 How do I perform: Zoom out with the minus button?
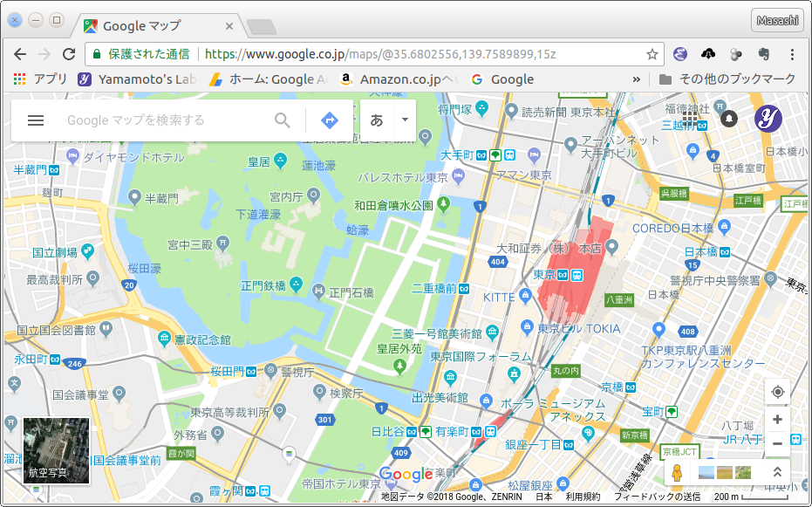(777, 444)
